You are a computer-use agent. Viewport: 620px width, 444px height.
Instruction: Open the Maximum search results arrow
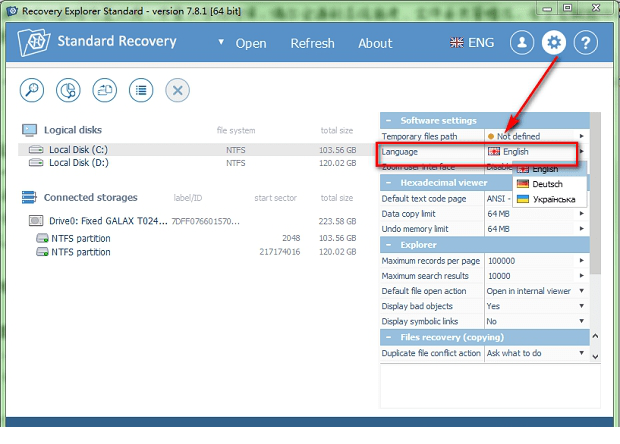click(x=582, y=276)
